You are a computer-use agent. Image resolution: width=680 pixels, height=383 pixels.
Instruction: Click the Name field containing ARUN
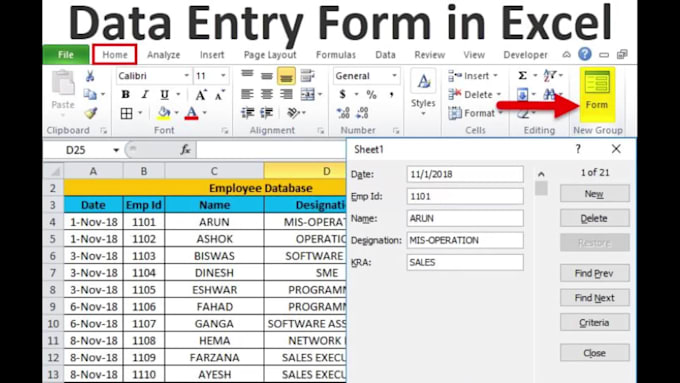click(465, 218)
